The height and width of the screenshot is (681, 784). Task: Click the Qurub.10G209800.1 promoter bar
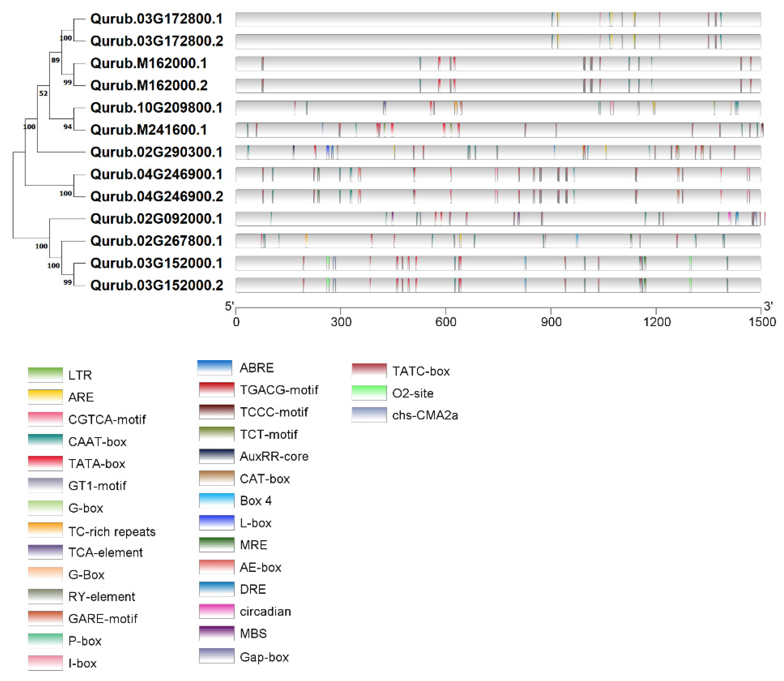click(498, 108)
